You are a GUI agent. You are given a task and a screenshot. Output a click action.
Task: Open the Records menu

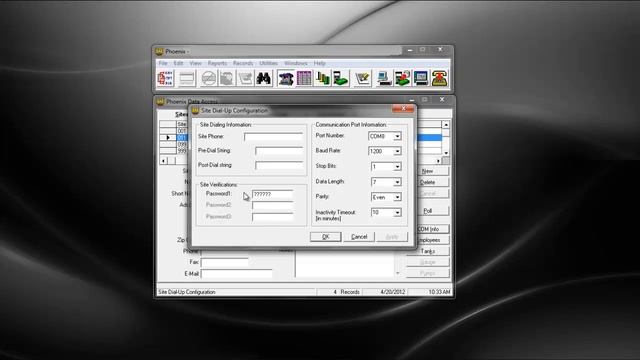tap(243, 63)
